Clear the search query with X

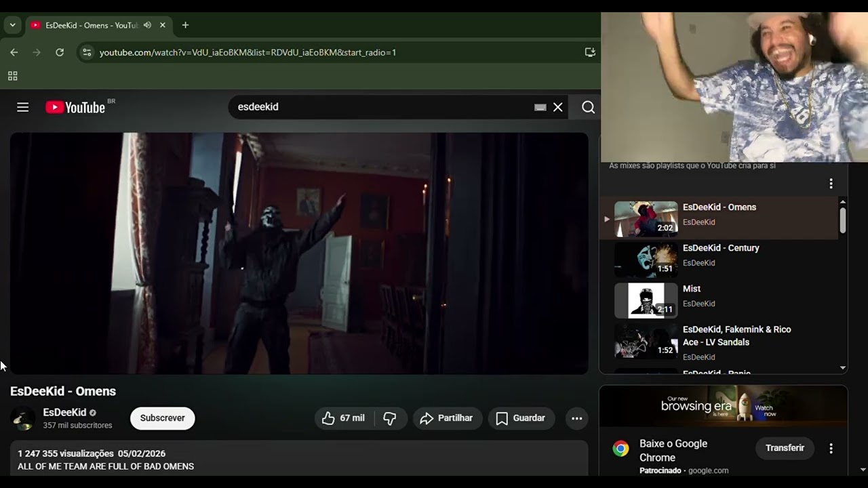(558, 107)
